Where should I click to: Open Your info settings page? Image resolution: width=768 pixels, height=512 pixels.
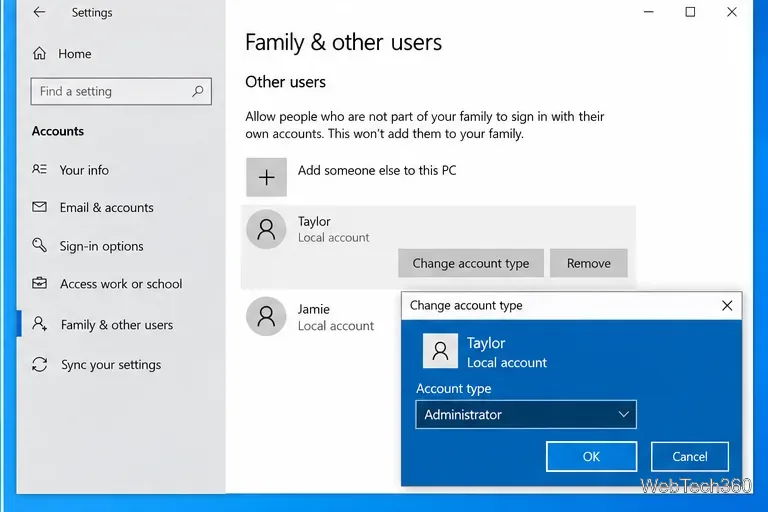pos(84,170)
